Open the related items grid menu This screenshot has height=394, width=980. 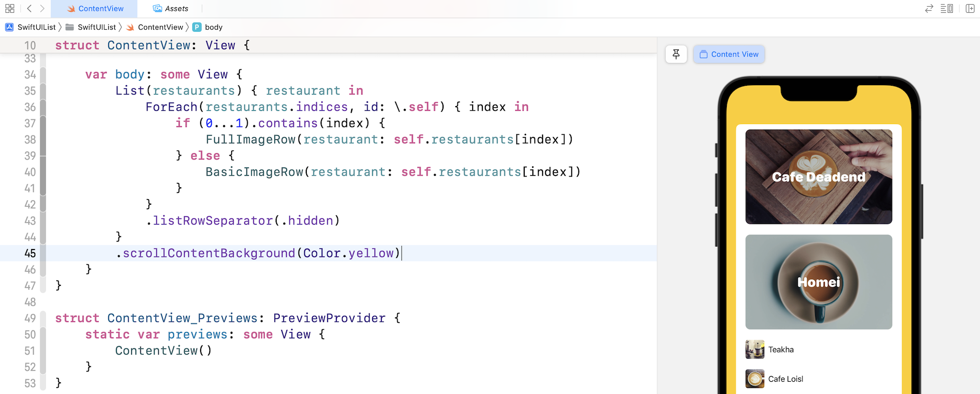click(10, 9)
